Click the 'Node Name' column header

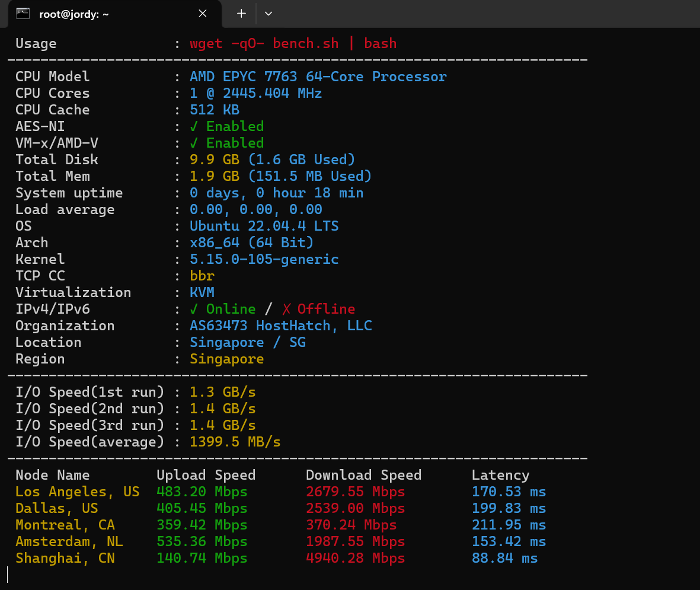(x=53, y=475)
